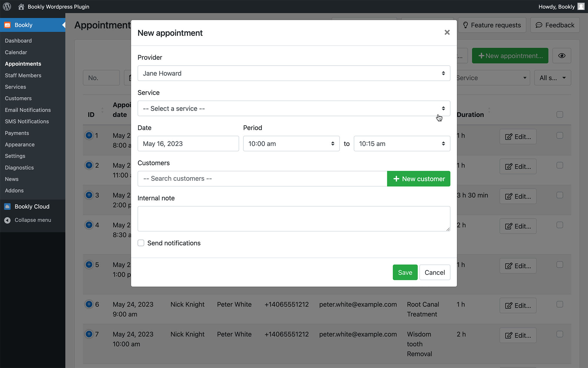The width and height of the screenshot is (588, 368).
Task: Open Customers in the sidebar
Action: [18, 98]
